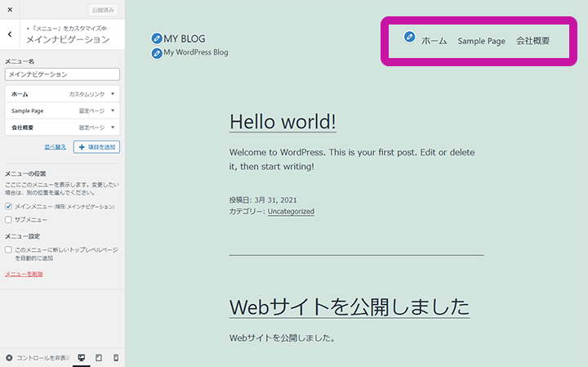Expand the 会社概要 menu item
The width and height of the screenshot is (588, 367).
pyautogui.click(x=112, y=128)
